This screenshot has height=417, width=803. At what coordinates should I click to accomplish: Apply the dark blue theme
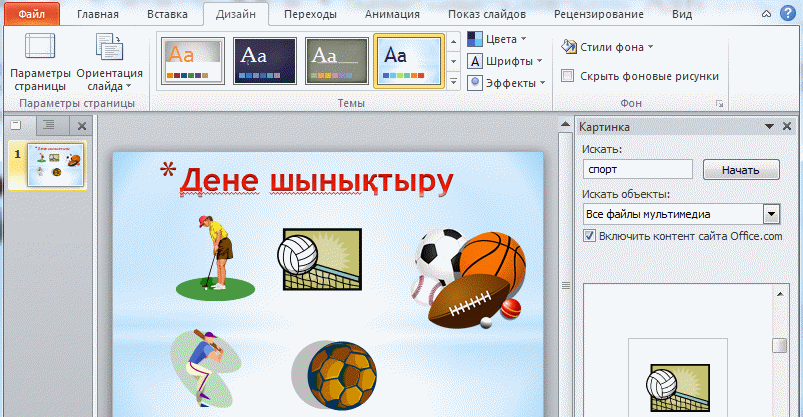coord(265,61)
